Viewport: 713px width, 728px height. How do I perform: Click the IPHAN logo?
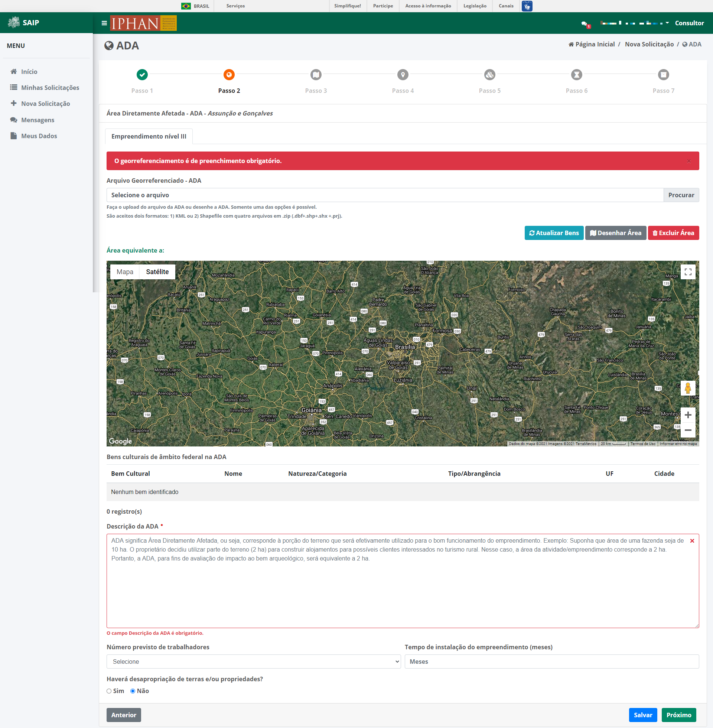click(143, 23)
